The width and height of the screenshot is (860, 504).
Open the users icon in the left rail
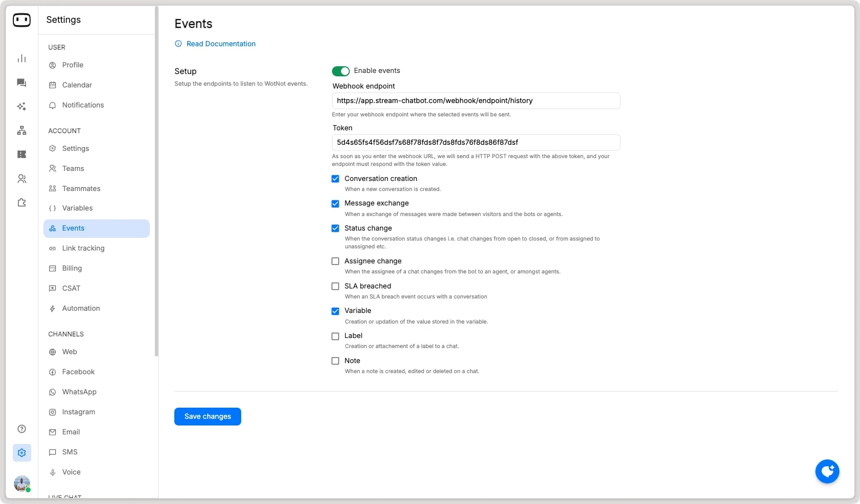pos(21,178)
